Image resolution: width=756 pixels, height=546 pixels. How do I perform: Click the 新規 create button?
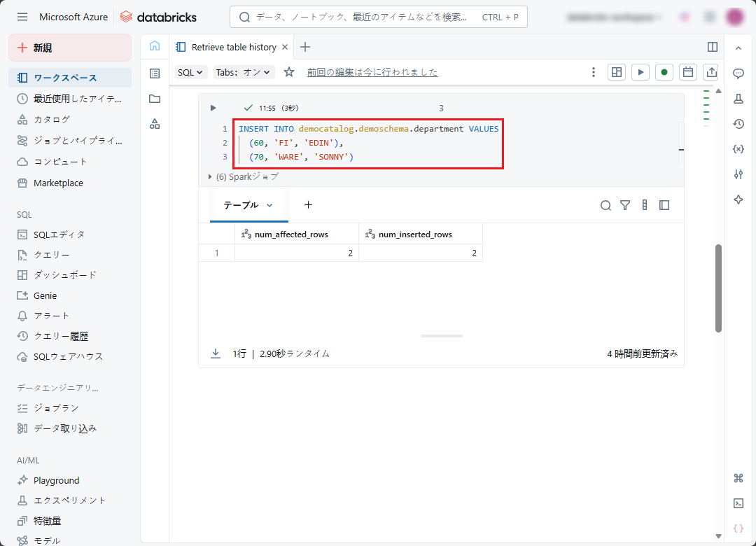70,48
